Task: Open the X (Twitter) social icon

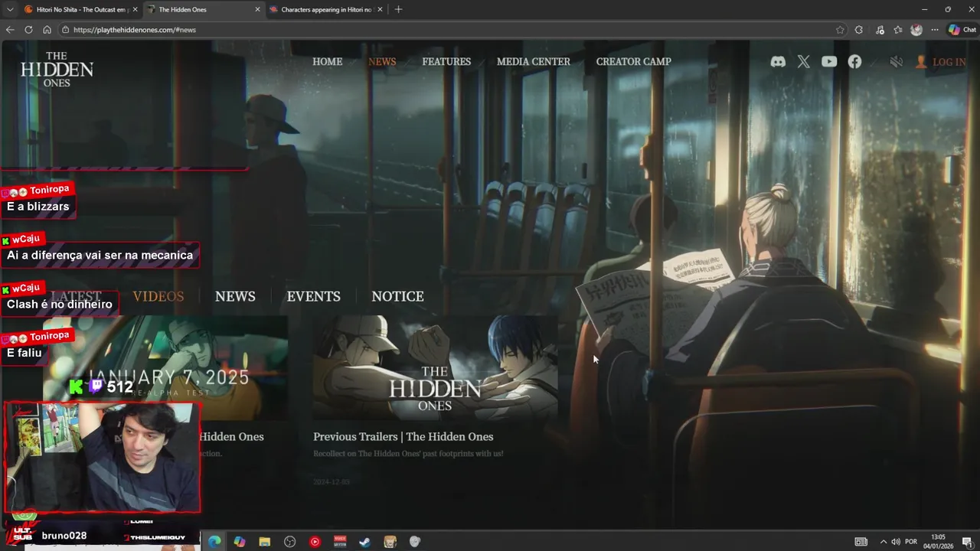Action: tap(803, 62)
